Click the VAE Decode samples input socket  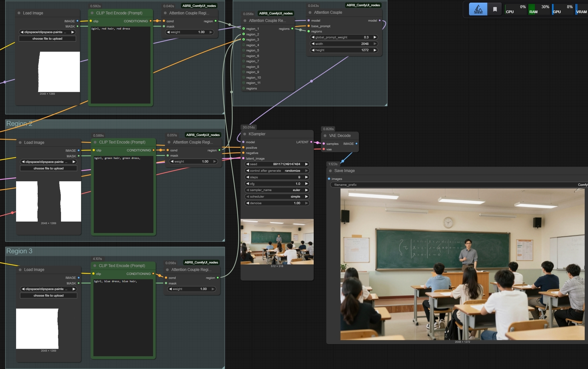(324, 144)
